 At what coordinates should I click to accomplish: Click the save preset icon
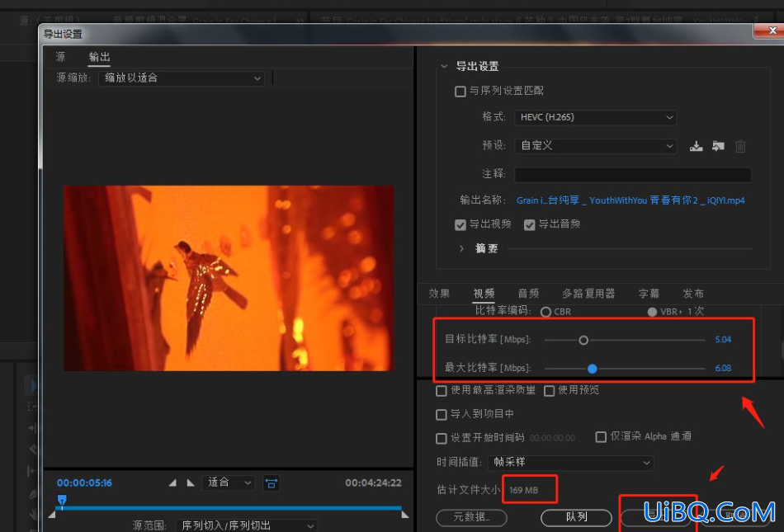tap(696, 146)
